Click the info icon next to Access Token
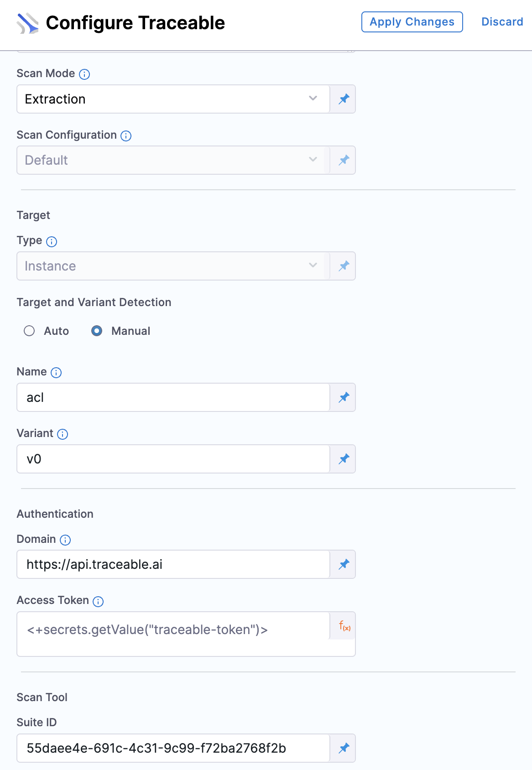 click(98, 601)
